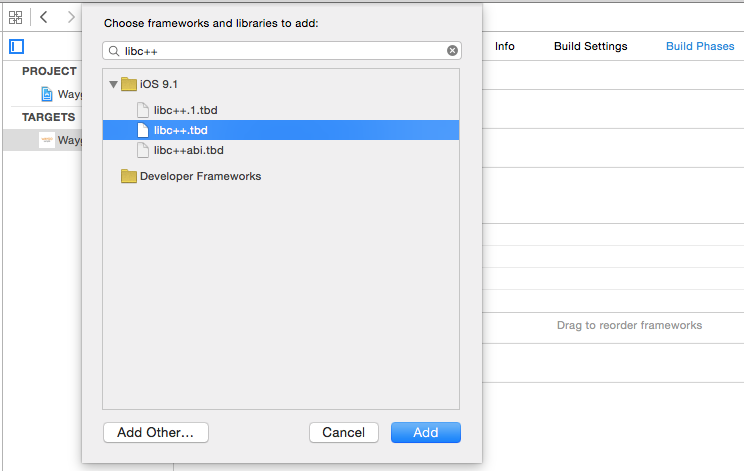
Task: Toggle the projects and targets list icon
Action: (17, 46)
